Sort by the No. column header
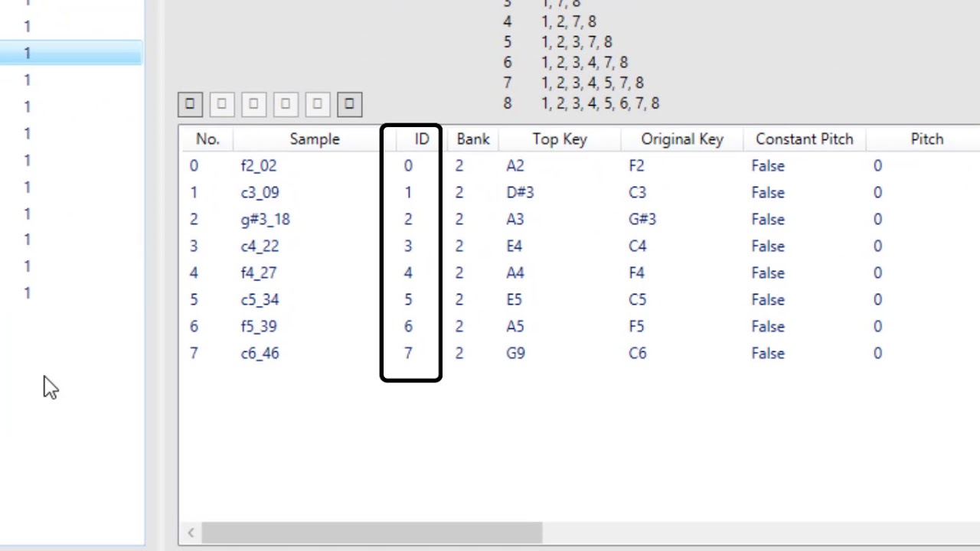 pos(207,139)
